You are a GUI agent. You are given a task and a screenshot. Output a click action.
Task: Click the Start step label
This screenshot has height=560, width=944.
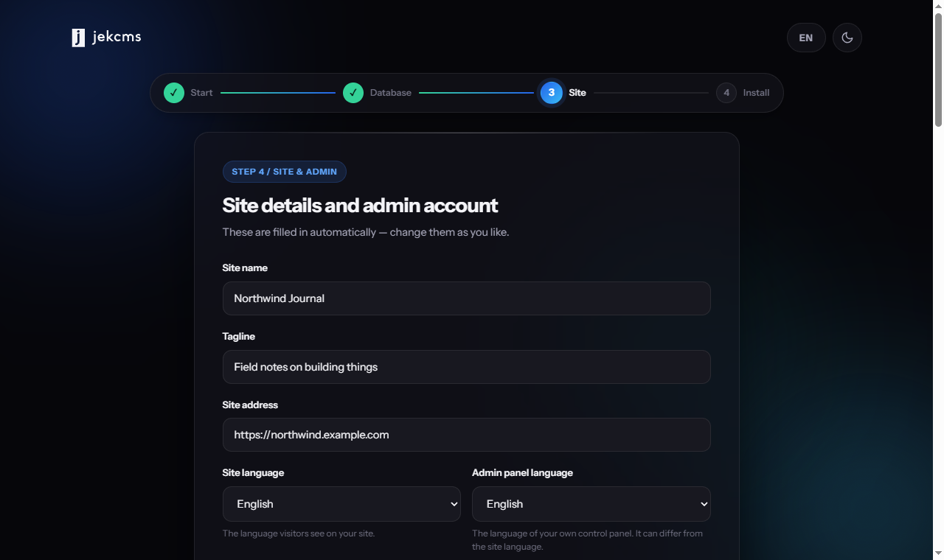tap(201, 93)
